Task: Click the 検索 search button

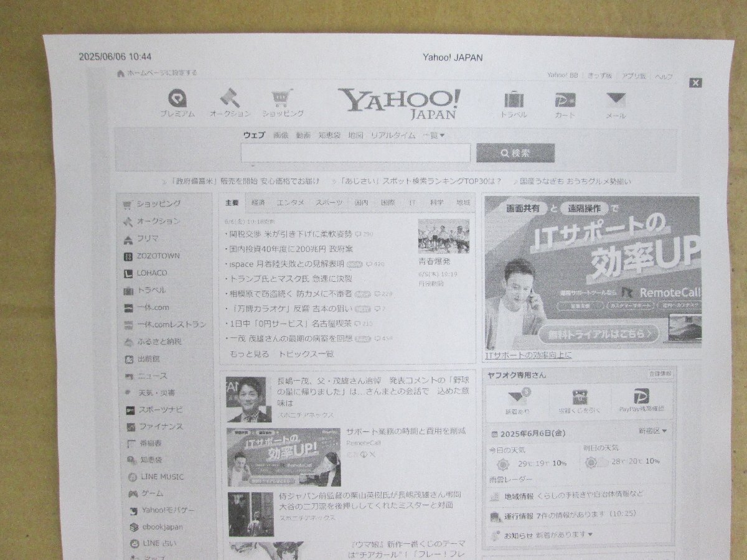Action: (x=515, y=153)
